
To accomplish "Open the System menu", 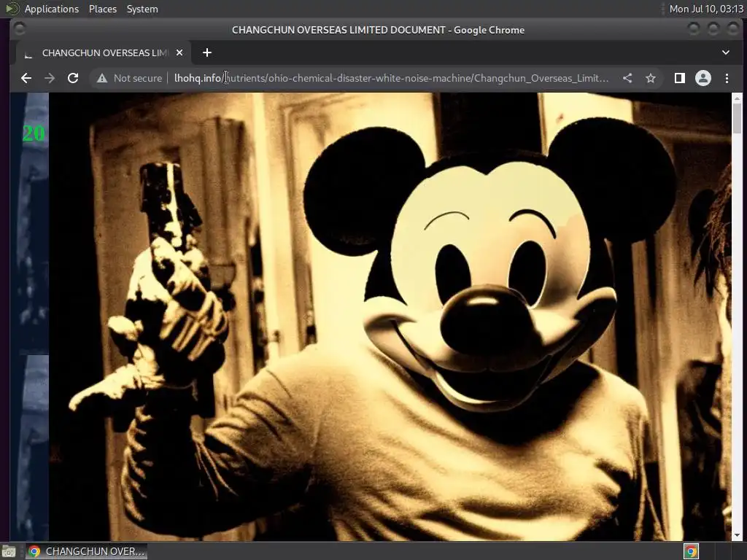I will click(142, 9).
